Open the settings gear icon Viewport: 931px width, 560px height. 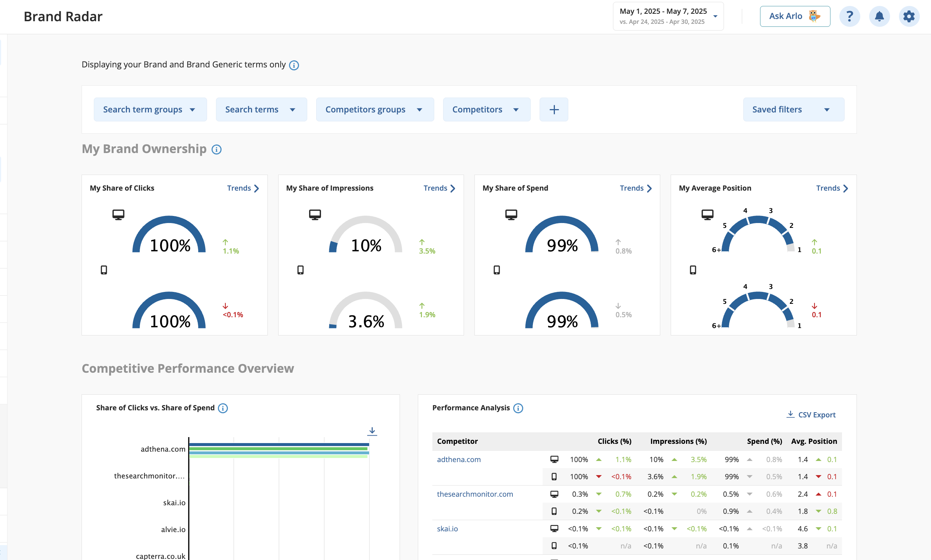click(909, 16)
